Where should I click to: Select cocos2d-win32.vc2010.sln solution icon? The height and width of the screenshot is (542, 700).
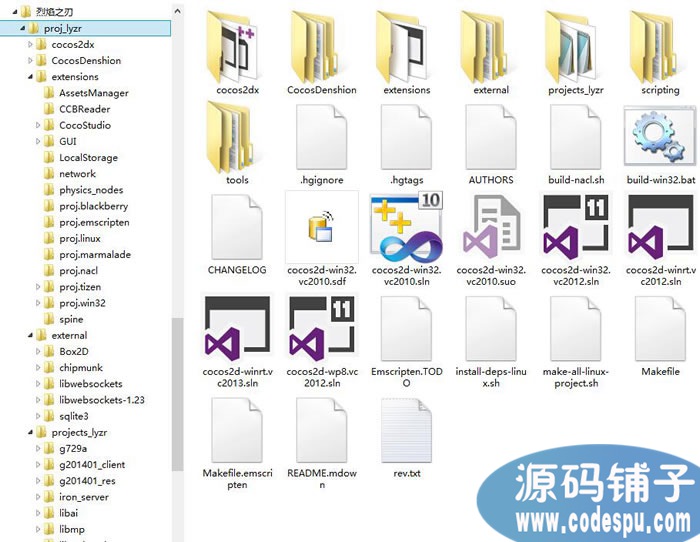406,228
